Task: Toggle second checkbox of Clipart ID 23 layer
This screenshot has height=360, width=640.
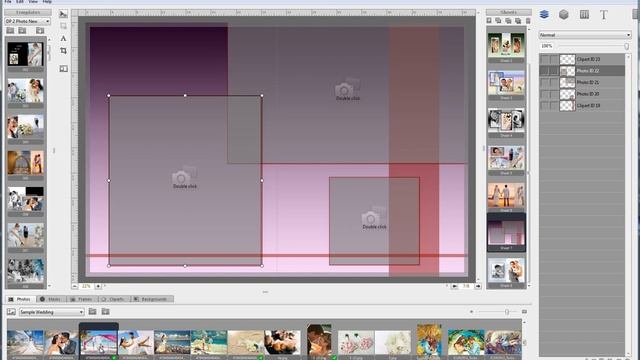Action: [x=553, y=60]
